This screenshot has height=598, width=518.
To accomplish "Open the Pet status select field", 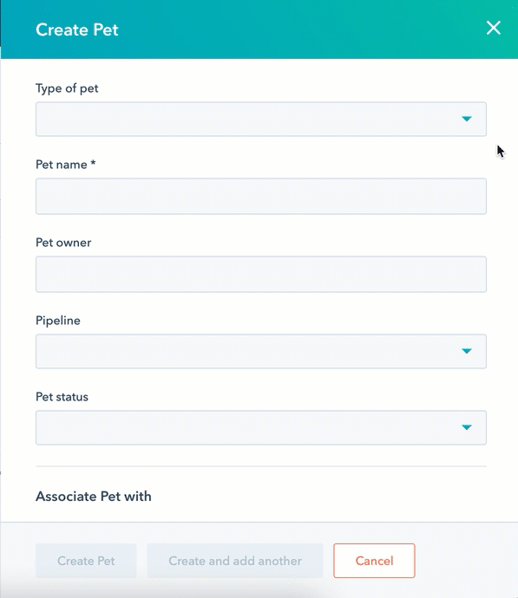I will coord(261,428).
